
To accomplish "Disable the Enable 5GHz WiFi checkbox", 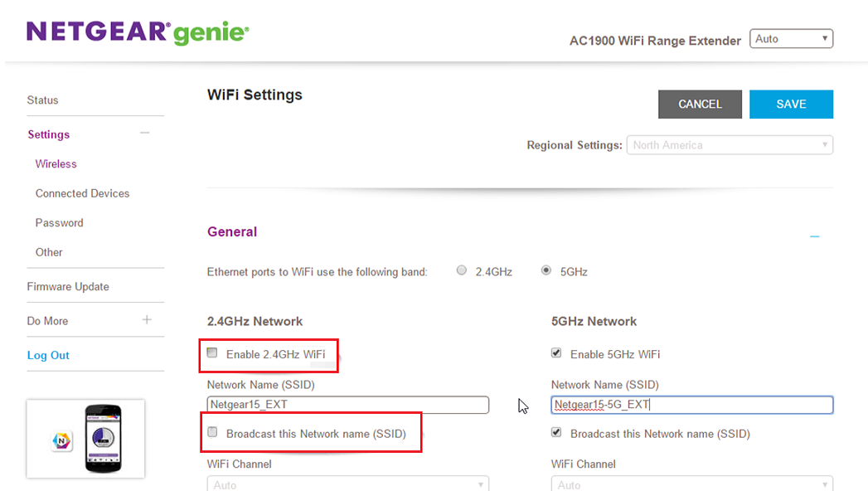I will coord(556,353).
